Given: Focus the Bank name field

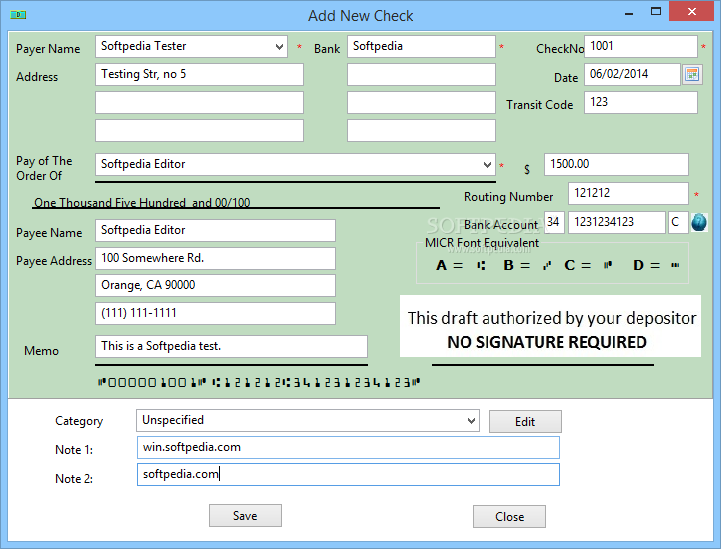Looking at the screenshot, I should [421, 46].
